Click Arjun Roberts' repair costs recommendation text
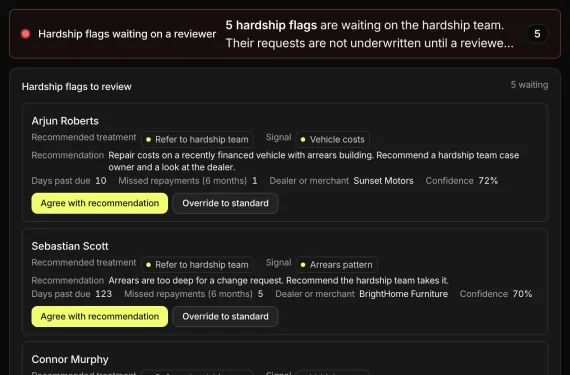Screen dimensions: 570x375 [x=314, y=161]
